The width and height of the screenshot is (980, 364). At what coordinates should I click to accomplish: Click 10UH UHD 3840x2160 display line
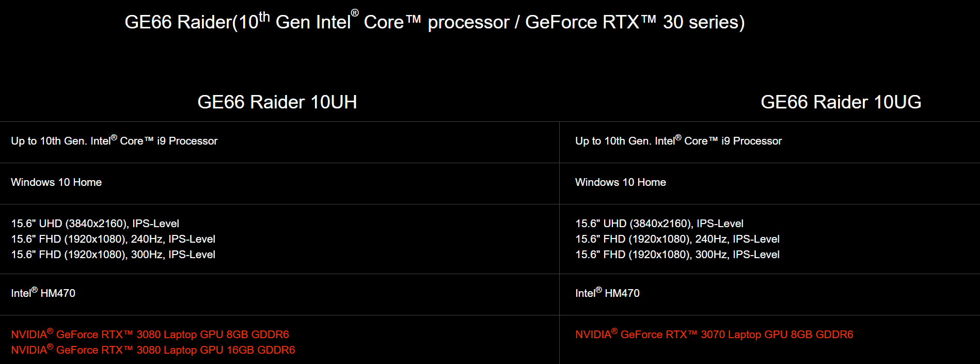click(95, 224)
